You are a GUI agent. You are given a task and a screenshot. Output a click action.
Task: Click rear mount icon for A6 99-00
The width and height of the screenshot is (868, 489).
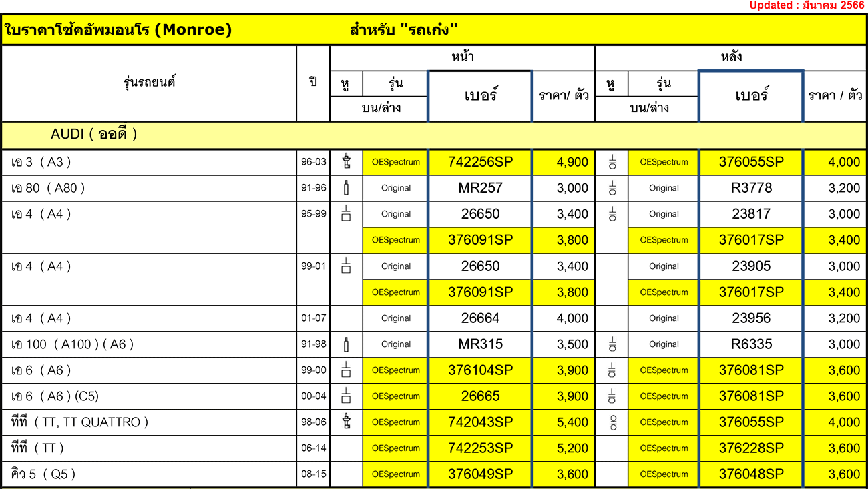612,370
